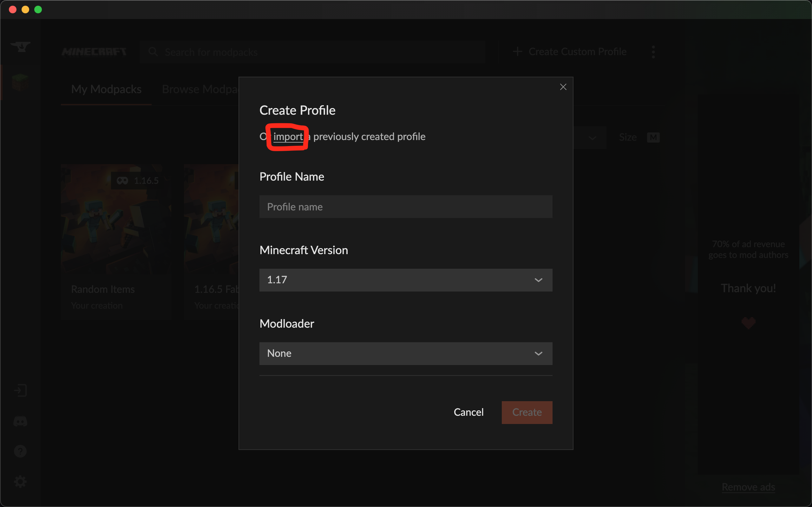Viewport: 812px width, 507px height.
Task: Open Discord from the sidebar icon
Action: [x=21, y=421]
